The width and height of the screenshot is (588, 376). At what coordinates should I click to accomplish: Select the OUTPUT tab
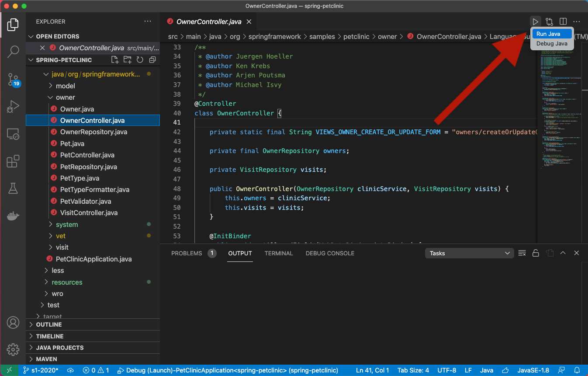240,253
